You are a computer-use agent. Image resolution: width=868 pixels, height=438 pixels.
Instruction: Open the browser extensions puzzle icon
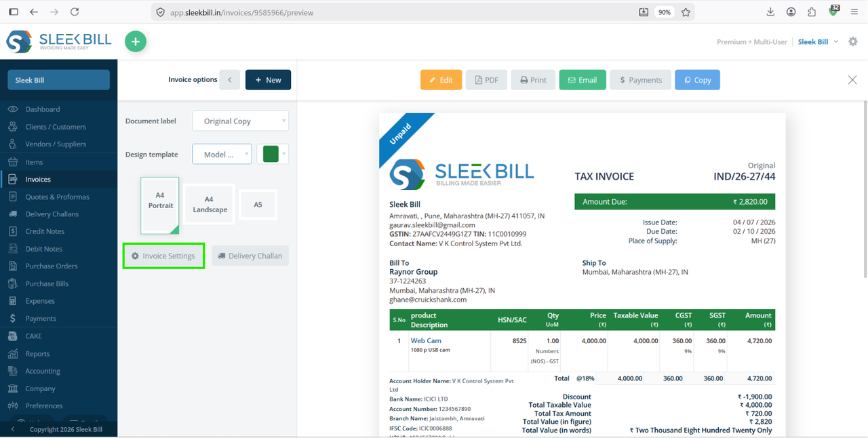[x=812, y=12]
